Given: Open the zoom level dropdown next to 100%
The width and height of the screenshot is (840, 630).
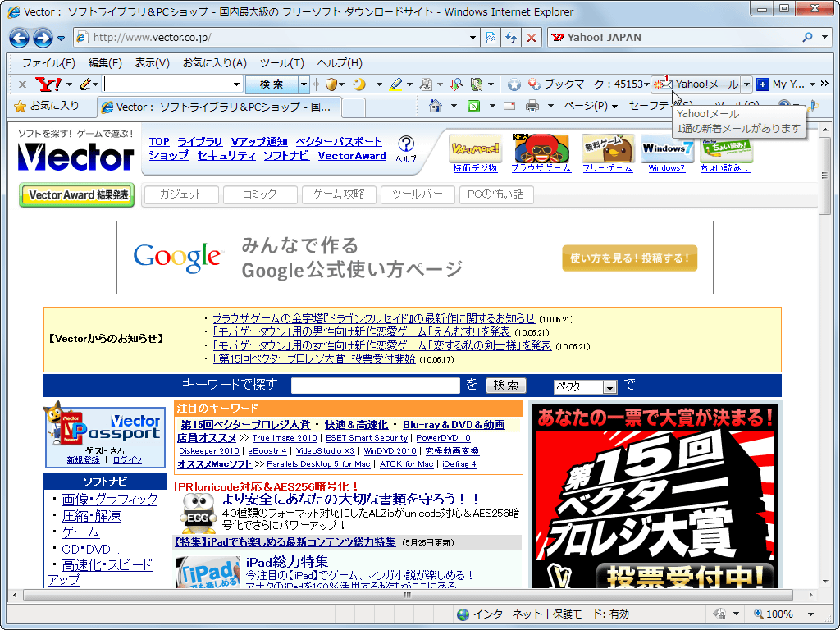Looking at the screenshot, I should click(810, 614).
